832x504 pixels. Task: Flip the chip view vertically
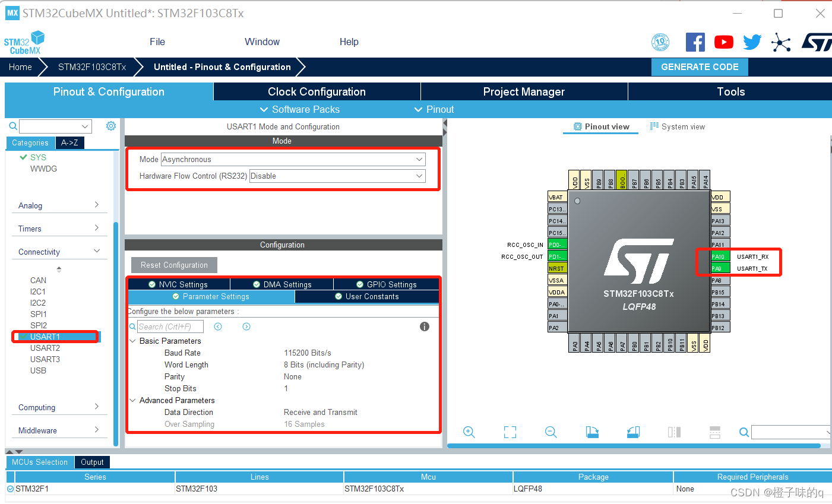715,432
